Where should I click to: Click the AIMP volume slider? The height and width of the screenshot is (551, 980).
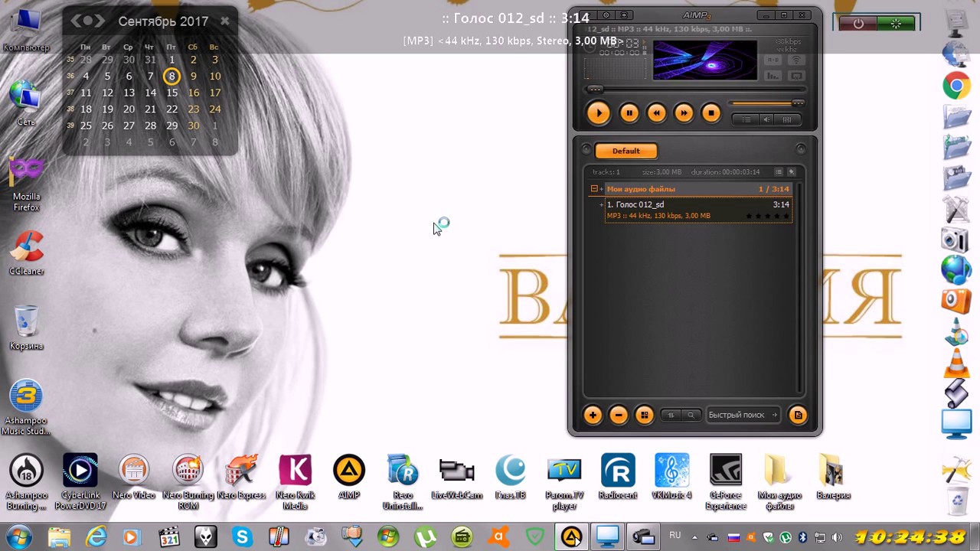766,103
